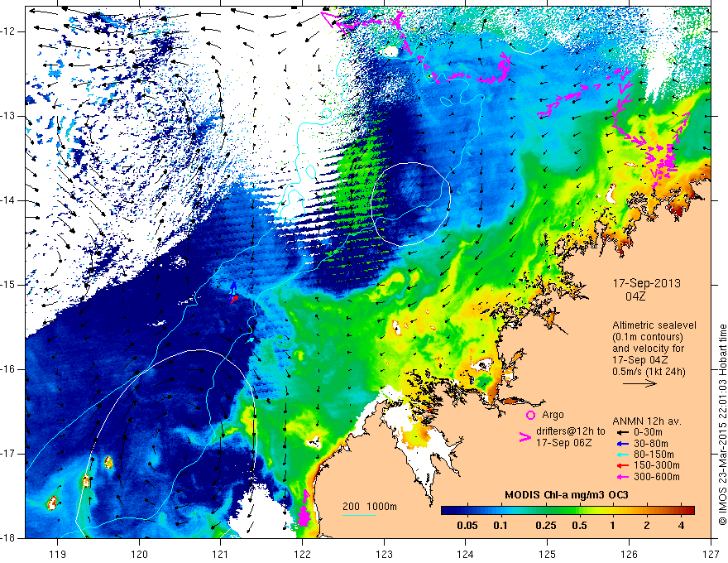This screenshot has width=728, height=563.
Task: Click the date label 17-Sep-2013
Action: pos(647,283)
